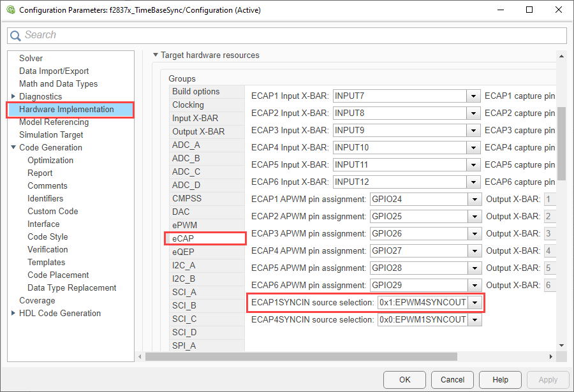Viewport: 574px width, 392px height.
Task: Click the ECAP6 Input X-BAR field
Action: (399, 182)
